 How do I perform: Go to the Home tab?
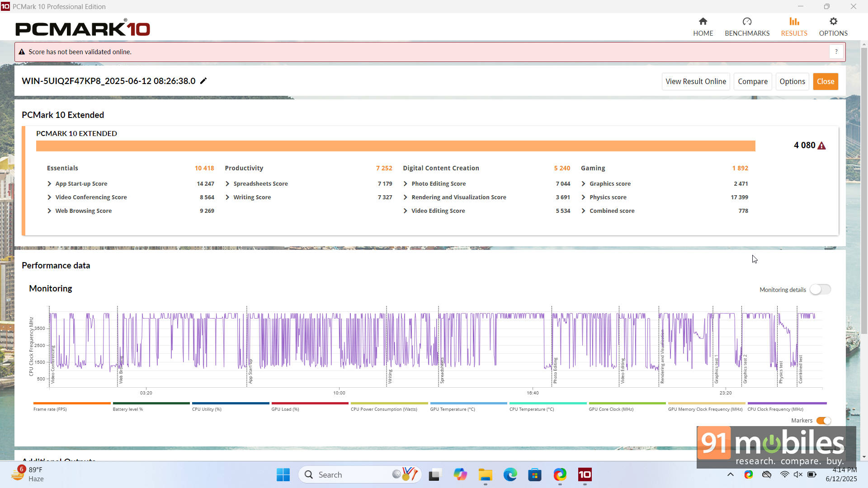703,27
